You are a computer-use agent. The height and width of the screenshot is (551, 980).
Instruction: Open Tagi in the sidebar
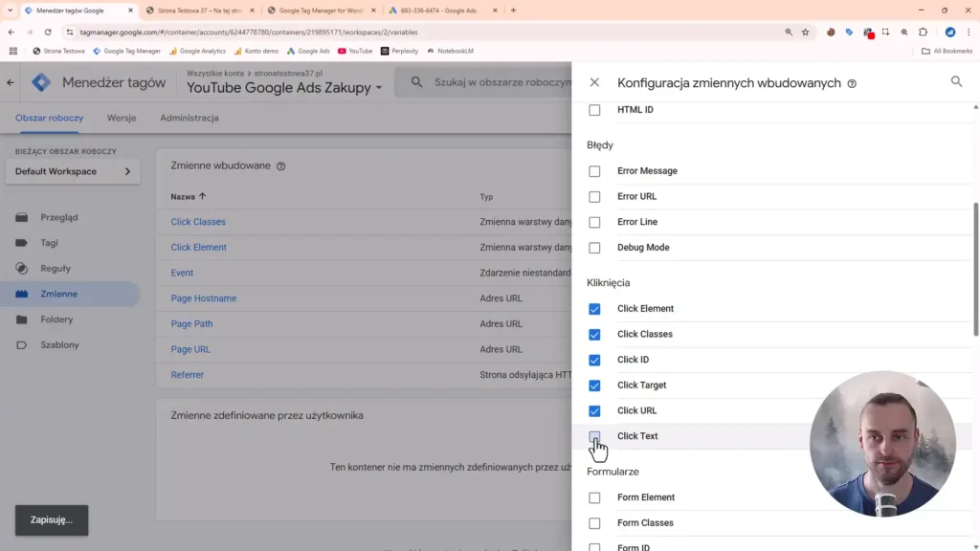coord(50,243)
